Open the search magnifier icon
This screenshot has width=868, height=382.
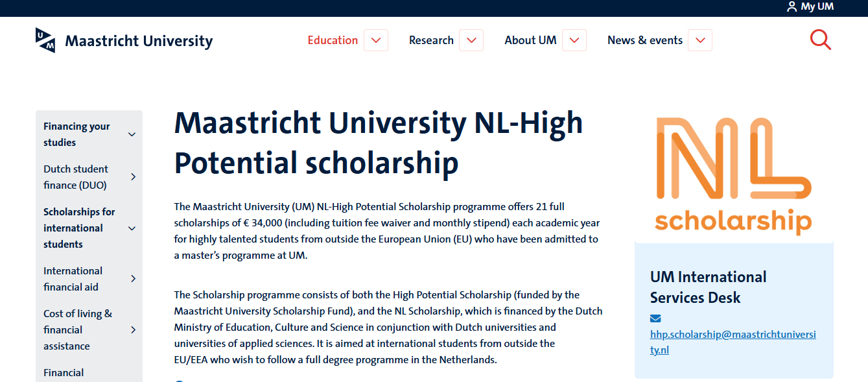820,40
